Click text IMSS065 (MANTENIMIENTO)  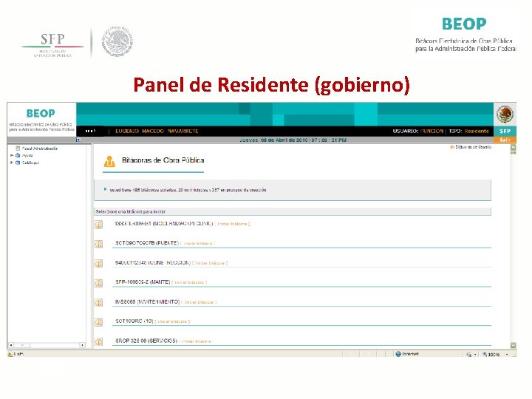coord(147,301)
